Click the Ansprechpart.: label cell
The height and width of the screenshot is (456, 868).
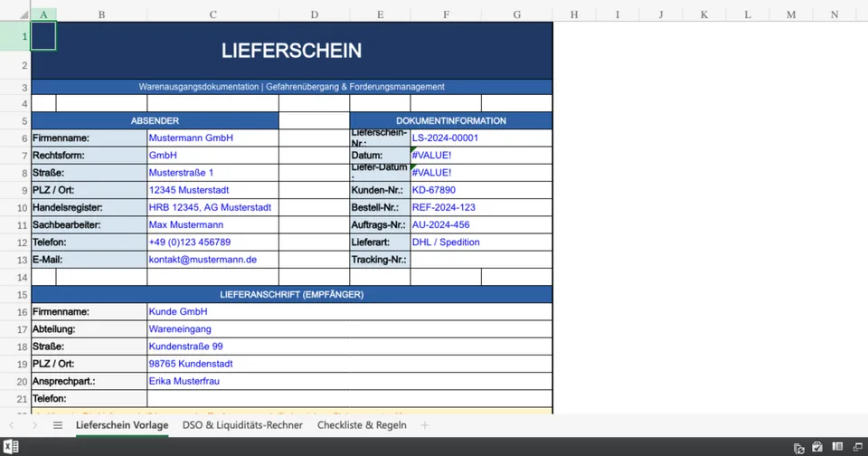pos(90,381)
